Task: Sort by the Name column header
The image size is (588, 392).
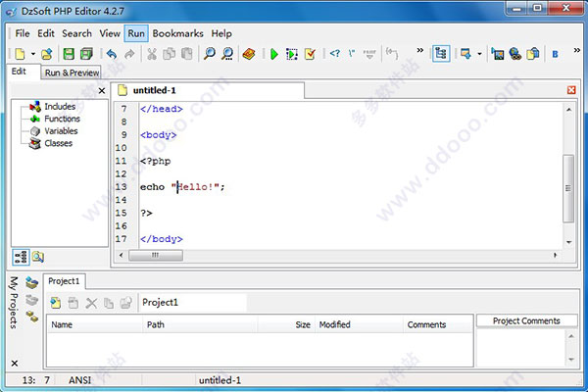Action: coord(95,324)
